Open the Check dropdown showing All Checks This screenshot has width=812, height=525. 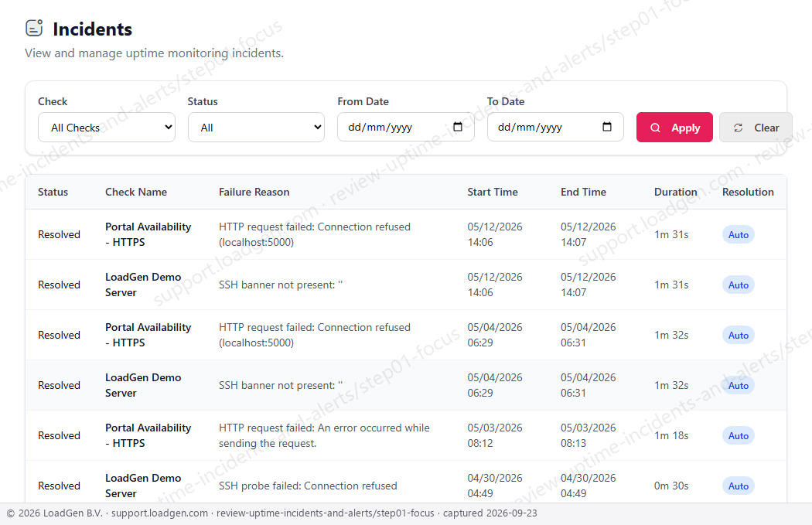tap(107, 128)
